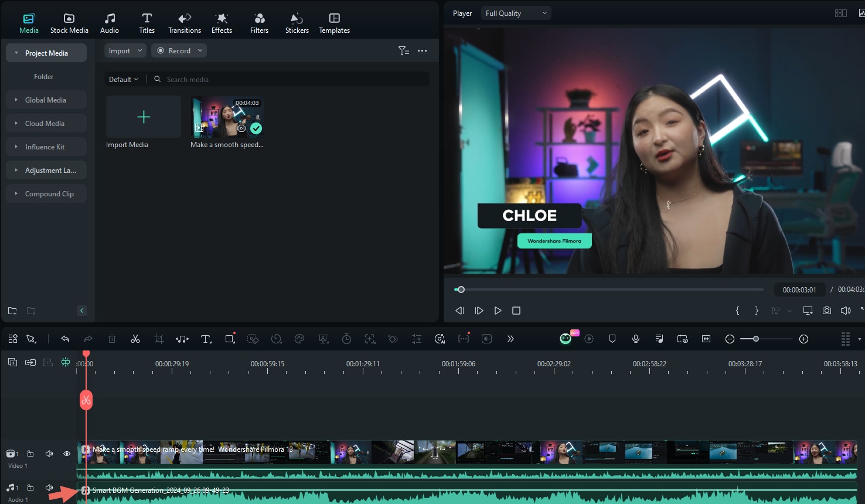This screenshot has width=865, height=504.
Task: Stop playback in player
Action: 516,311
